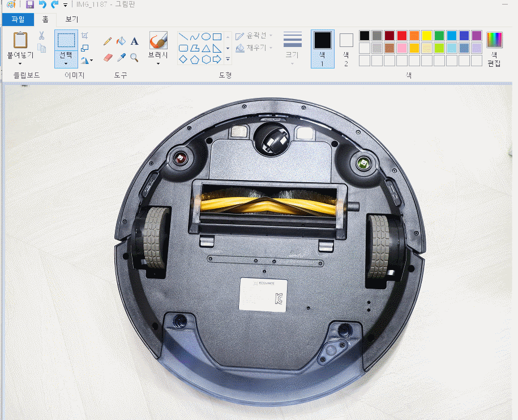Choose the Line shape

[183, 37]
